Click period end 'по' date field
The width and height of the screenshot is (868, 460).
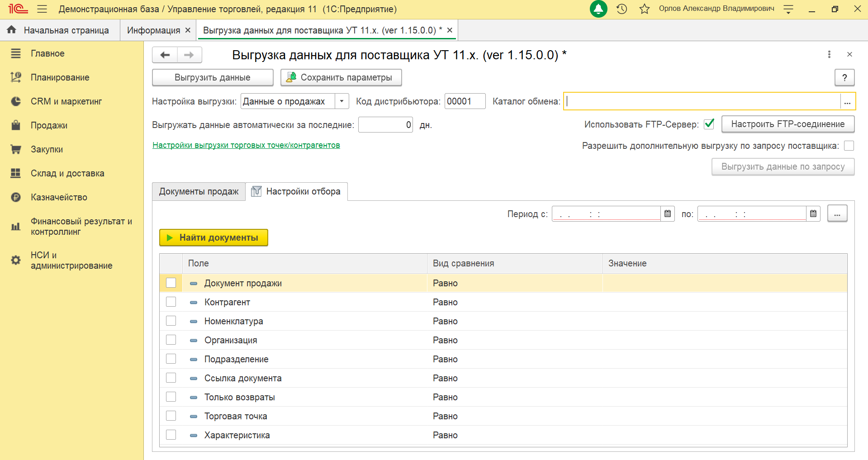pos(752,213)
